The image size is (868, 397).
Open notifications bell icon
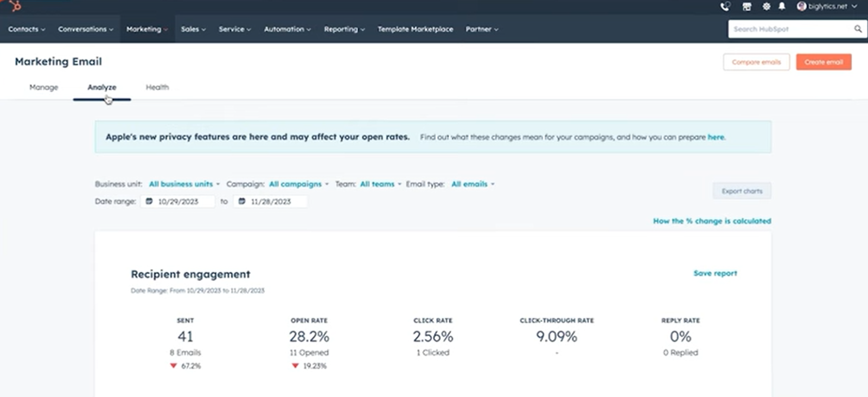coord(782,7)
